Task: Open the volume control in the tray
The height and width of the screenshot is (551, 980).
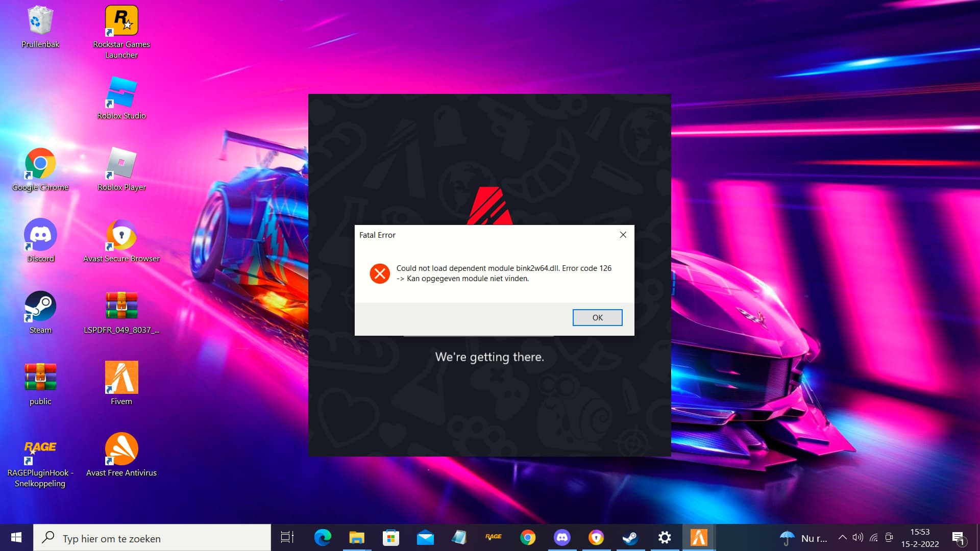Action: click(858, 538)
